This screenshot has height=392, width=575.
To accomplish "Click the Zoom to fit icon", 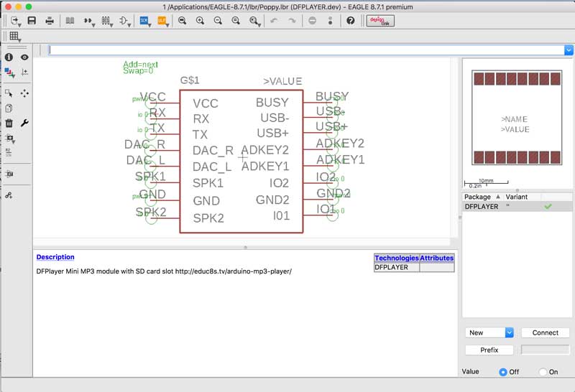I will pyautogui.click(x=183, y=21).
